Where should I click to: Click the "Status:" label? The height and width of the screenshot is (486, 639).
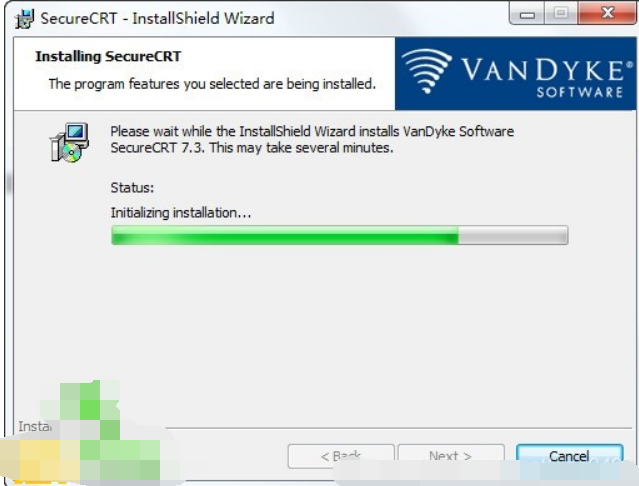pyautogui.click(x=132, y=188)
